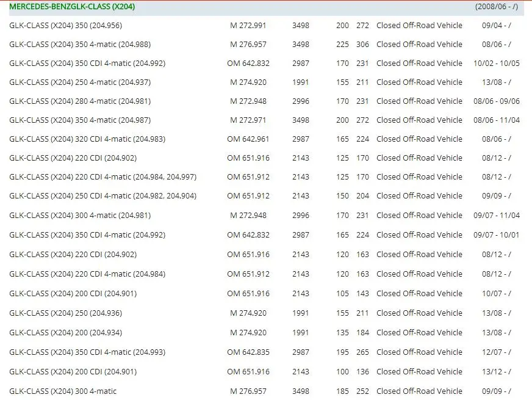532x400 pixels.
Task: Pick GLK-CLASS 250 4-matic (204.937) entry
Action: pyautogui.click(x=80, y=82)
